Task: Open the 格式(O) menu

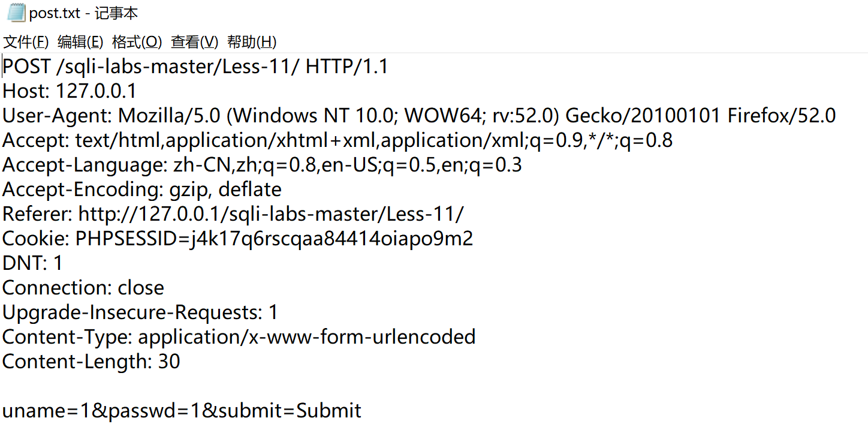Action: click(137, 42)
